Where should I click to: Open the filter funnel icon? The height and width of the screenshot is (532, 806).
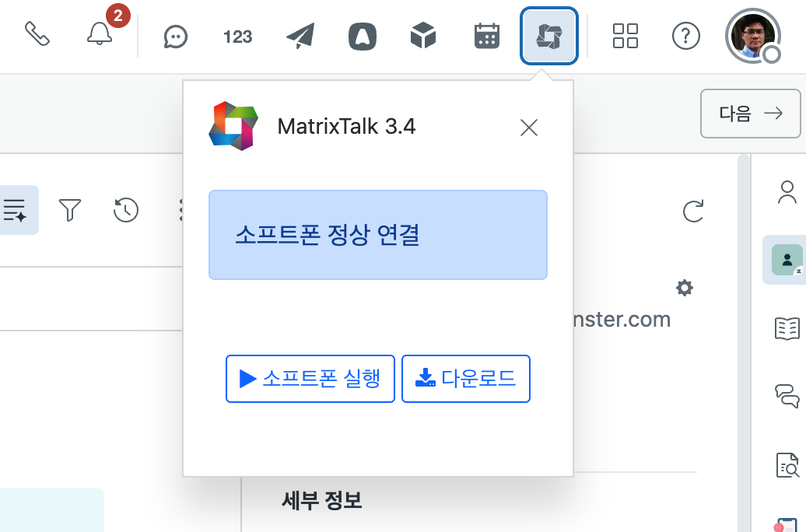point(70,209)
